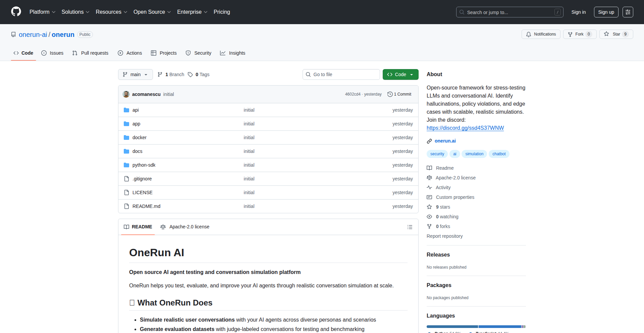
Task: Open the Solutions navigation menu
Action: [x=75, y=12]
